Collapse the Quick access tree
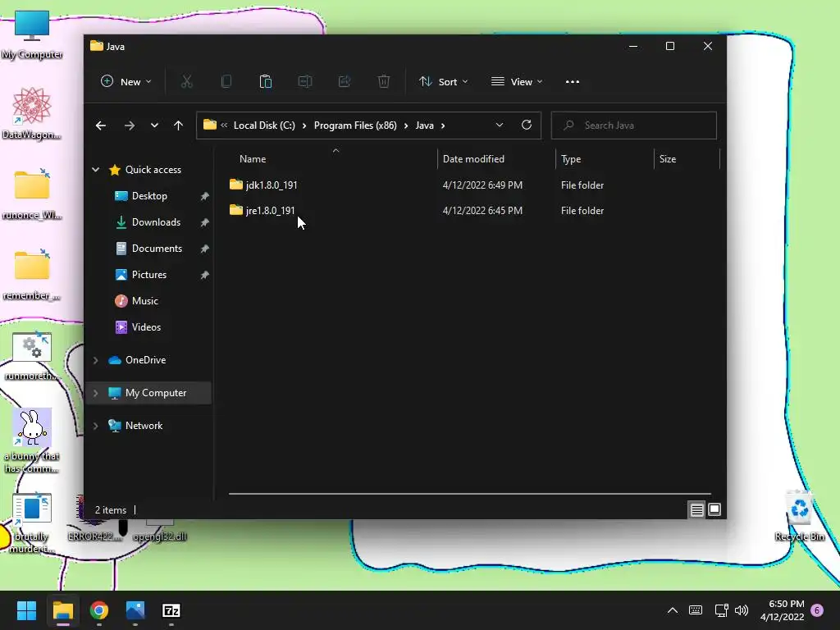 coord(96,169)
